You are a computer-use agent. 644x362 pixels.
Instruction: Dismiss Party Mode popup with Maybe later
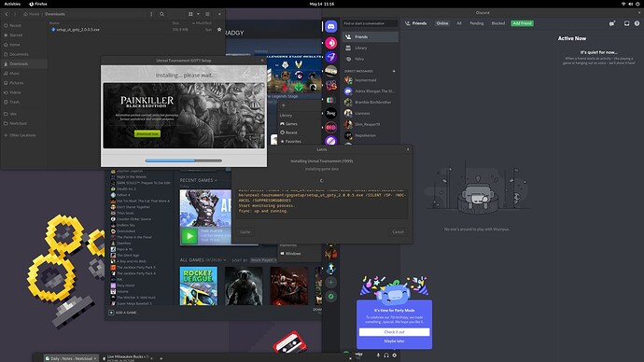(x=394, y=341)
